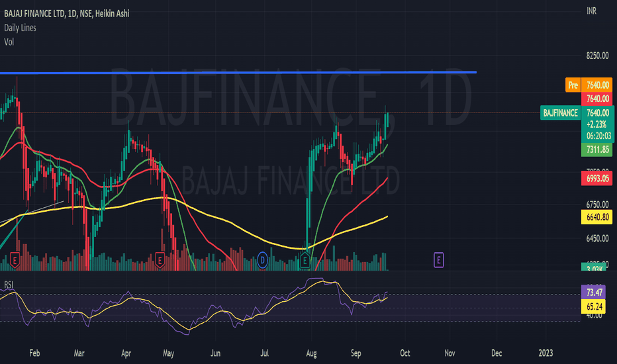
Task: Click the Daily Lines indicator label
Action: (x=20, y=28)
